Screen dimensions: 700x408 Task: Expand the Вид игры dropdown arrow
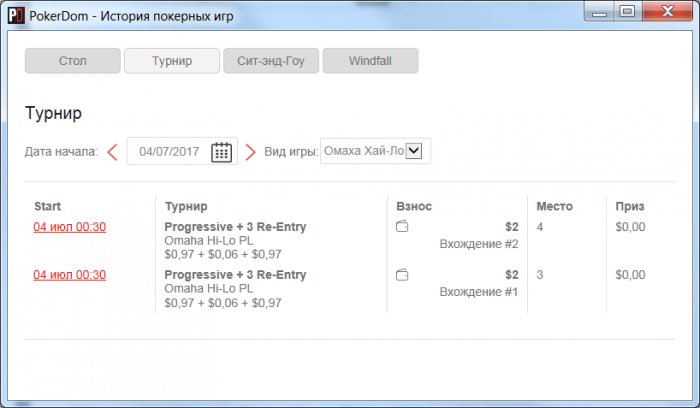414,151
